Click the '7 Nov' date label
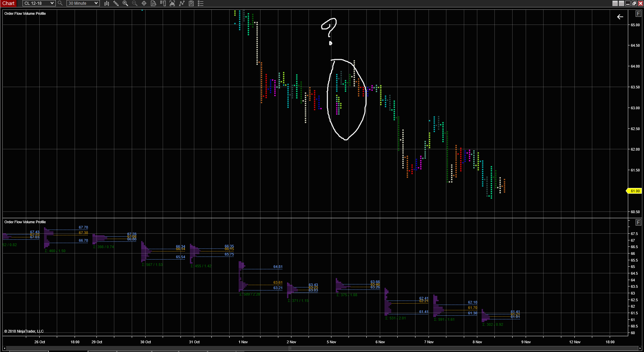644x352 pixels. [429, 342]
